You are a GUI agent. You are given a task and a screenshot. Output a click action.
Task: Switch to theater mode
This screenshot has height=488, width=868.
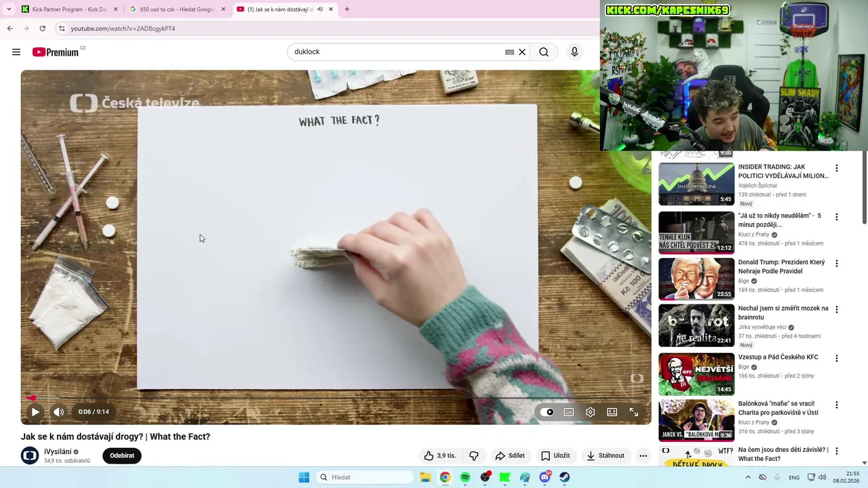tap(612, 412)
